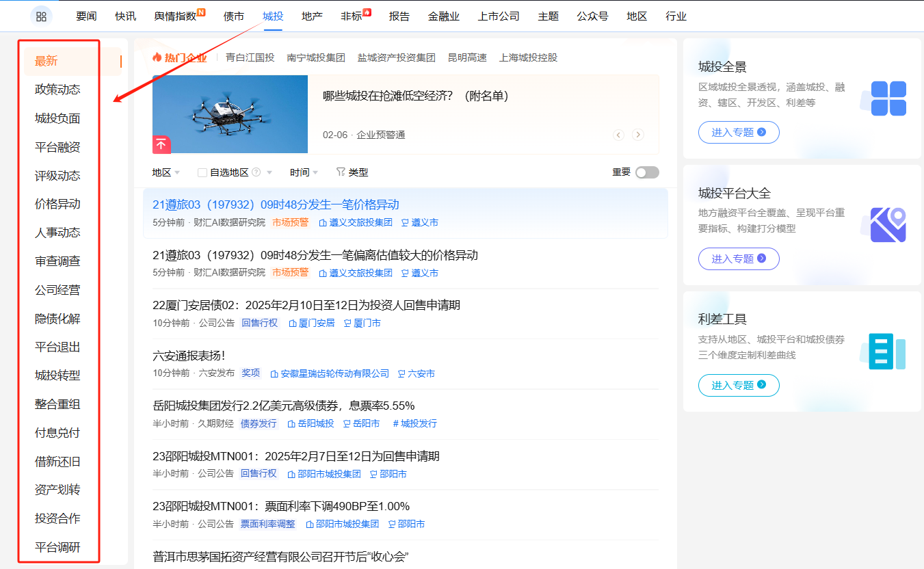Select 城投负面 in the left sidebar
Image resolution: width=924 pixels, height=569 pixels.
tap(57, 118)
